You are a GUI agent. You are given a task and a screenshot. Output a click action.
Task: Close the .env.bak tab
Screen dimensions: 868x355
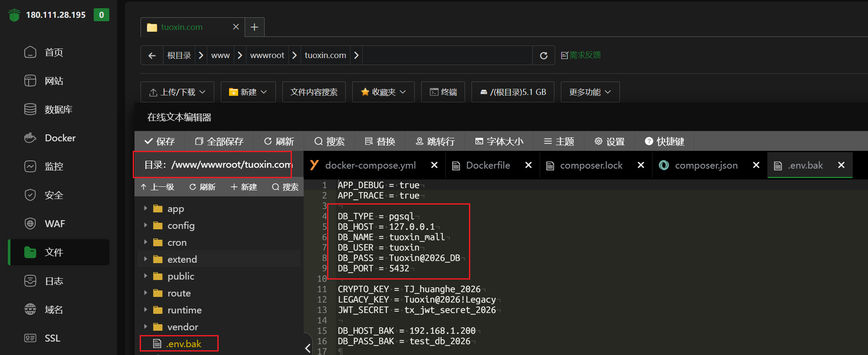pyautogui.click(x=841, y=165)
